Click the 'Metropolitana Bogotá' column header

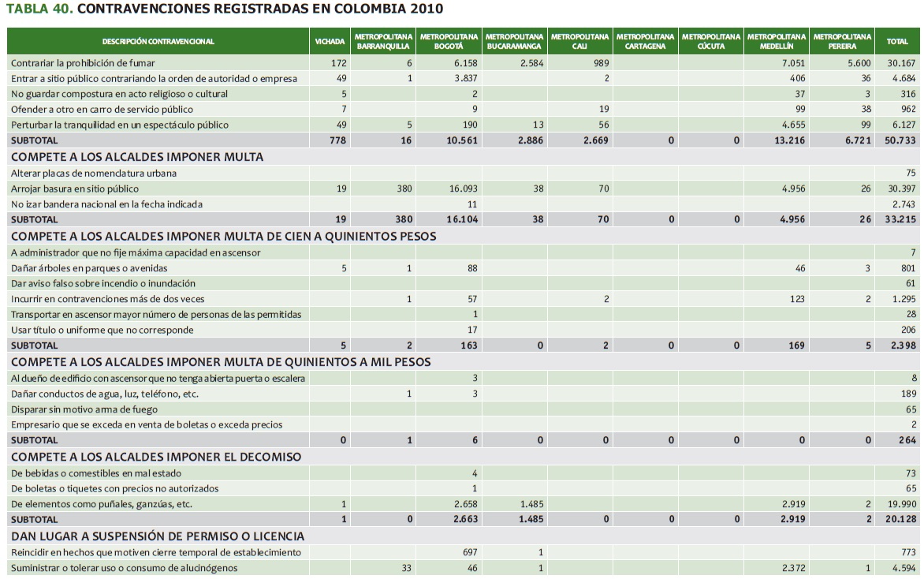click(449, 41)
